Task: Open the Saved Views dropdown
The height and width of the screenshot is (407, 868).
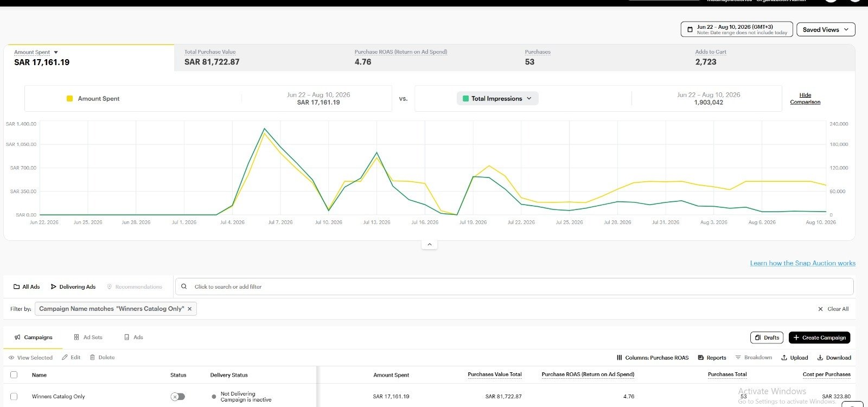Action: point(826,29)
